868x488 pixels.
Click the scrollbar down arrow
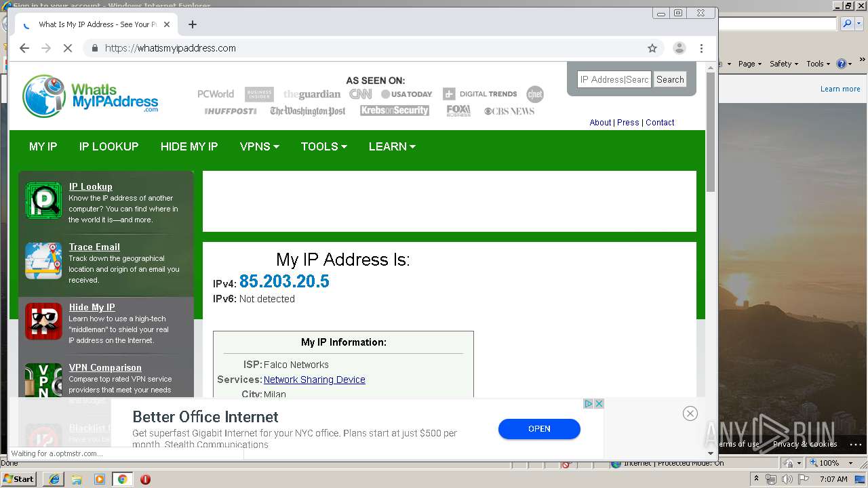[711, 453]
